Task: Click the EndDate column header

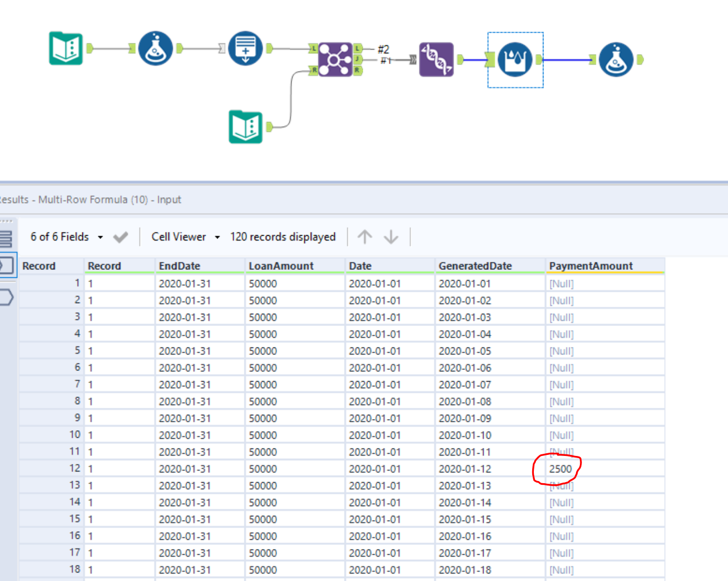Action: (179, 266)
